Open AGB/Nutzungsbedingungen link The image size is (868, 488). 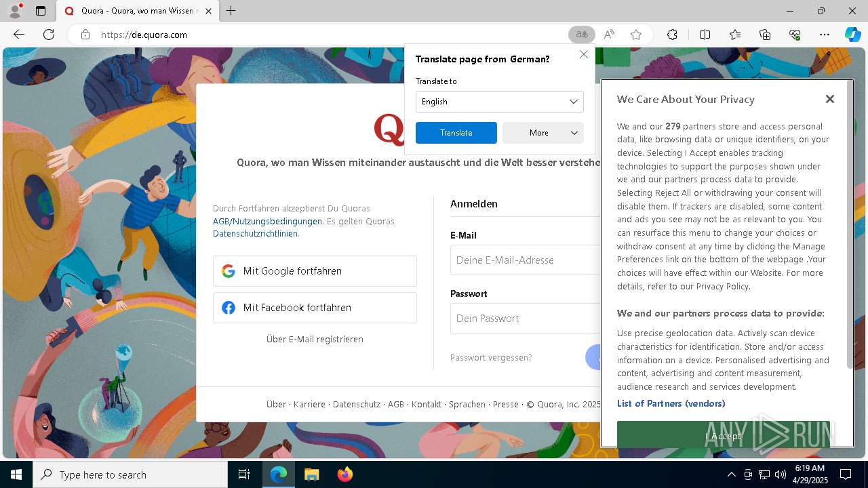pyautogui.click(x=267, y=221)
